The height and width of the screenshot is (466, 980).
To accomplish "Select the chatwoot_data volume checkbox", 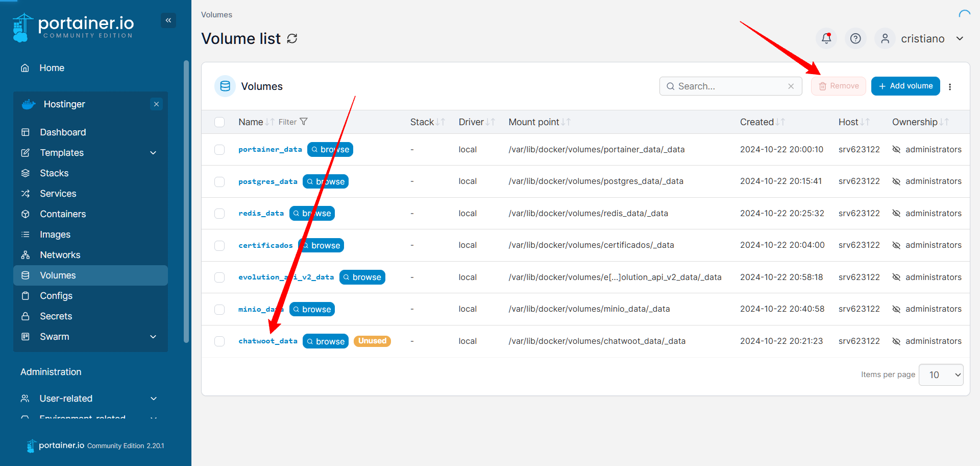I will (219, 341).
